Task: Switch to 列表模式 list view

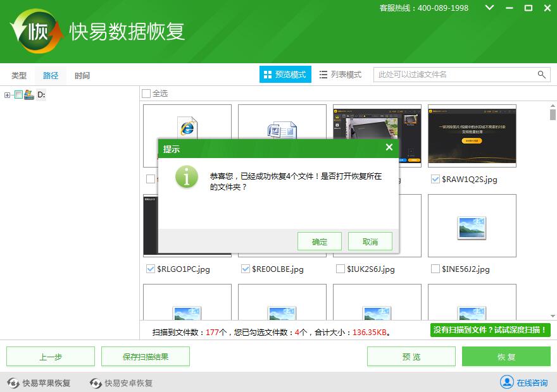Action: [x=340, y=75]
